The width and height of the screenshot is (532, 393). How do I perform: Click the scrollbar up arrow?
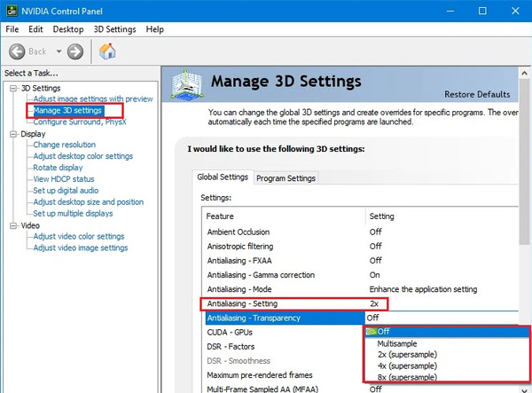click(525, 73)
